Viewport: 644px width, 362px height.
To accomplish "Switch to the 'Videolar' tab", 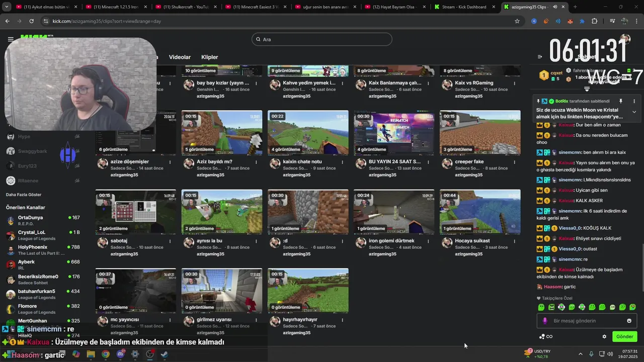I will (x=180, y=57).
